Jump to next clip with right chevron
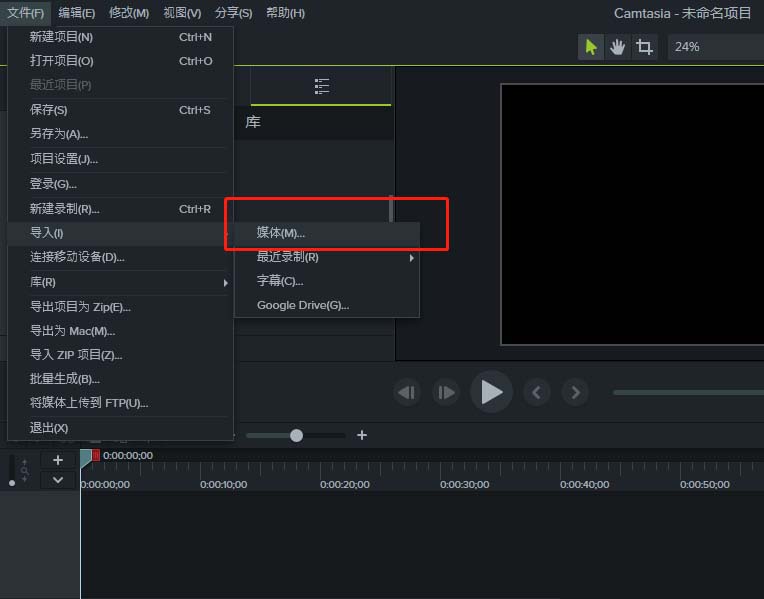Viewport: 764px width, 599px height. (574, 393)
